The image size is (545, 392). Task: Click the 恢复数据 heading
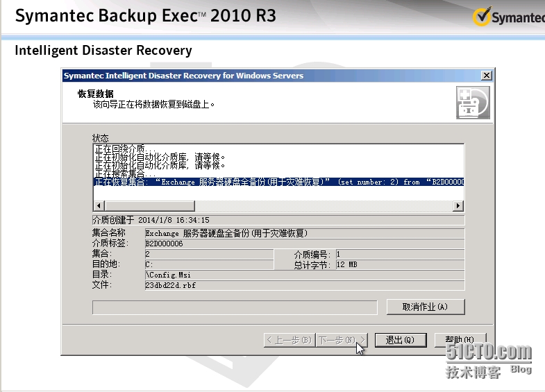coord(96,94)
